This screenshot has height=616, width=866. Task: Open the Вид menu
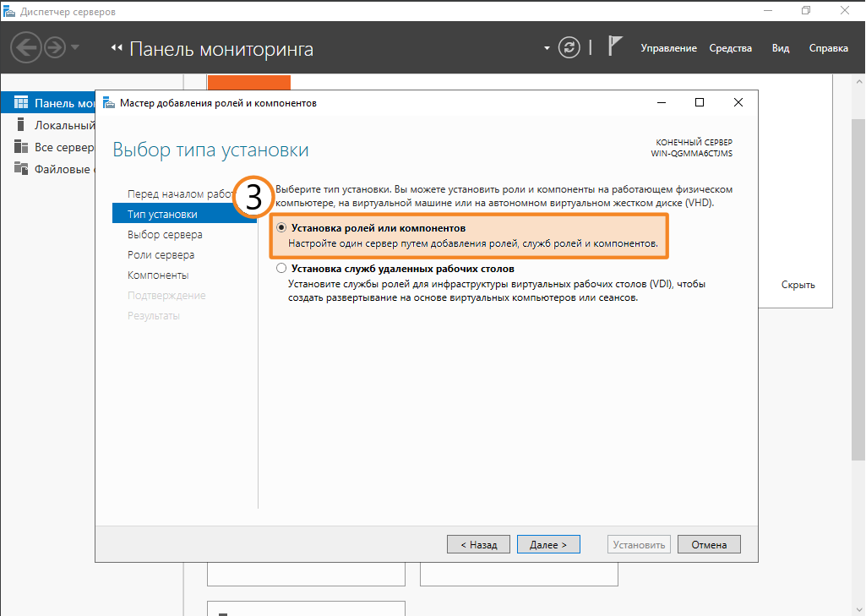coord(780,48)
